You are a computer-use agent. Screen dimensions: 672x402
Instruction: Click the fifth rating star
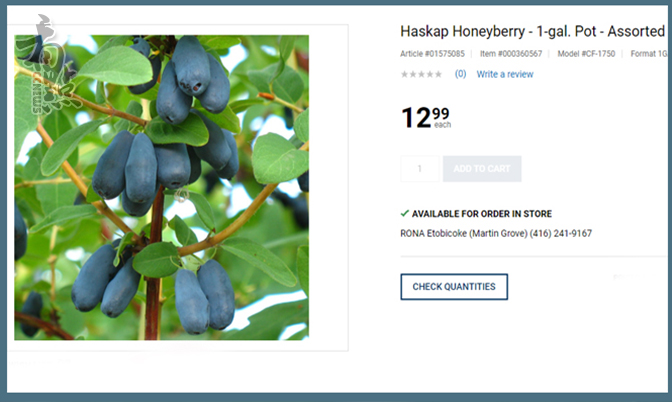[x=438, y=75]
